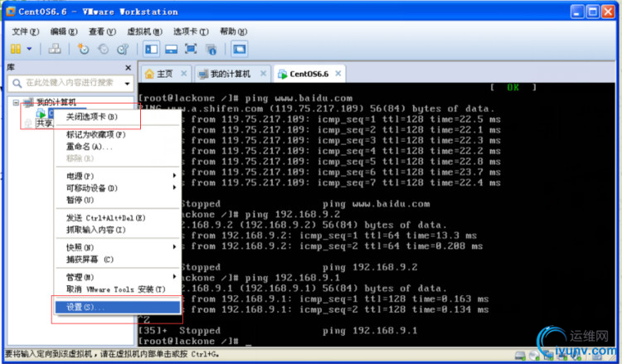Click the home icon on 主页 tab

tap(149, 74)
